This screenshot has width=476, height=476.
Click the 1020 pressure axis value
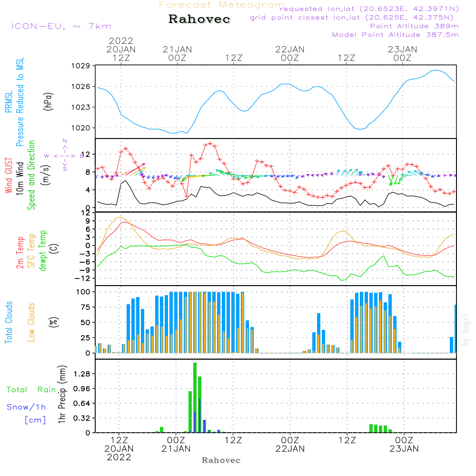click(x=80, y=128)
